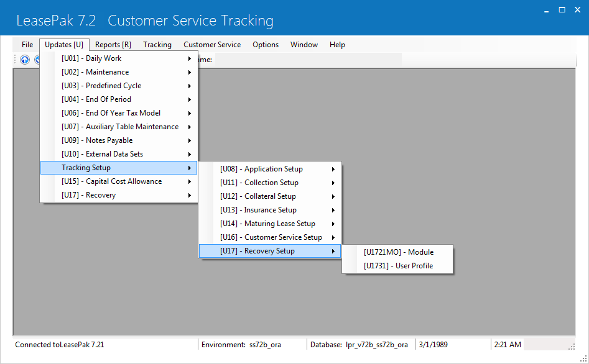This screenshot has width=589, height=364.
Task: Click the 'Environment: ss72b_ora' status entry
Action: tap(241, 345)
